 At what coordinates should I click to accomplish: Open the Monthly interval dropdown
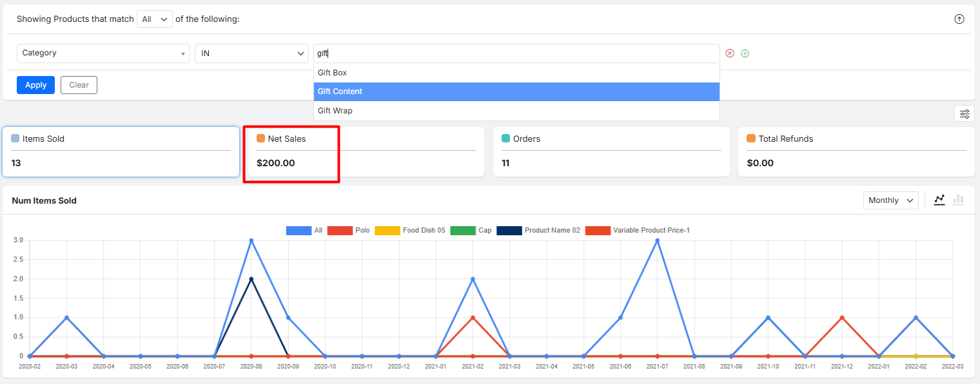click(x=890, y=200)
